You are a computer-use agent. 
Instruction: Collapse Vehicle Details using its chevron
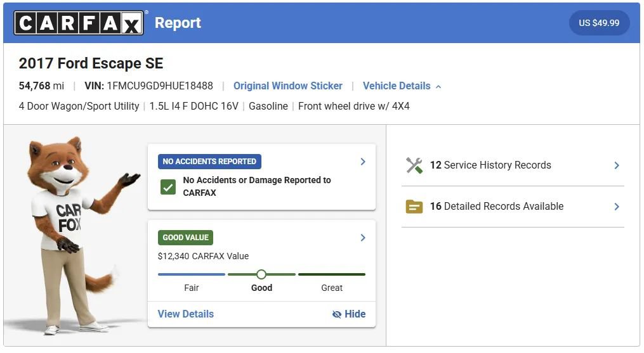(438, 87)
